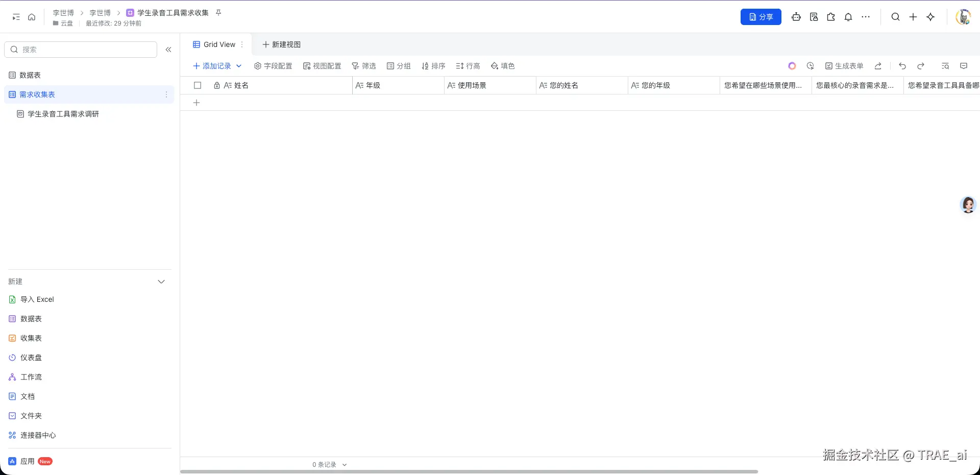Screen dimensions: 980x475
Task: Open the more options ellipsis in top bar
Action: click(x=866, y=17)
